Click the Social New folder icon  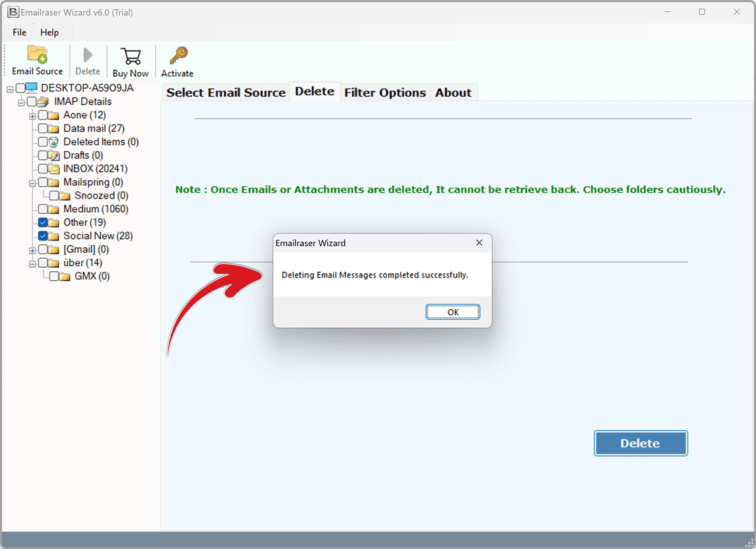coord(54,236)
